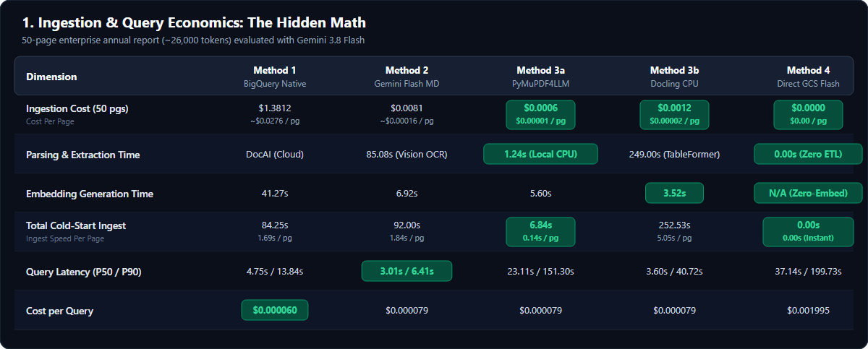The height and width of the screenshot is (349, 868).
Task: Click the "6.92s" embedding time cell
Action: click(x=407, y=194)
